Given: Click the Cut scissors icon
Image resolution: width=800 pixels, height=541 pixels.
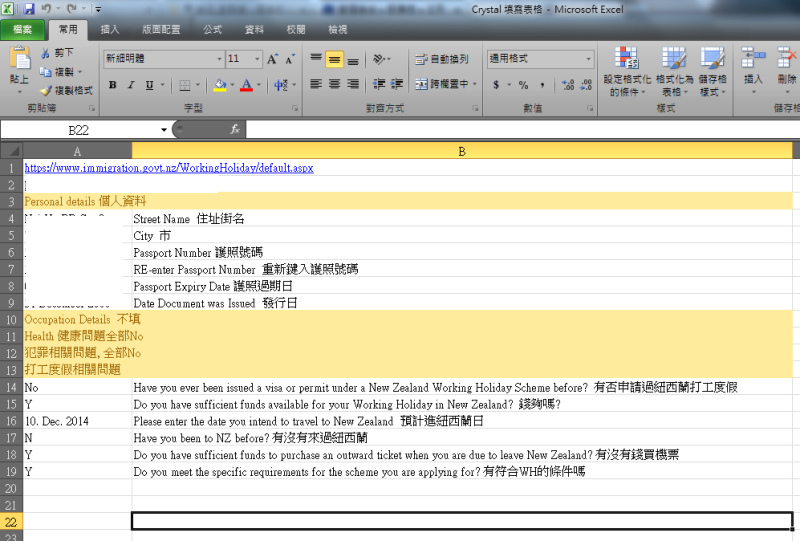Looking at the screenshot, I should (45, 53).
